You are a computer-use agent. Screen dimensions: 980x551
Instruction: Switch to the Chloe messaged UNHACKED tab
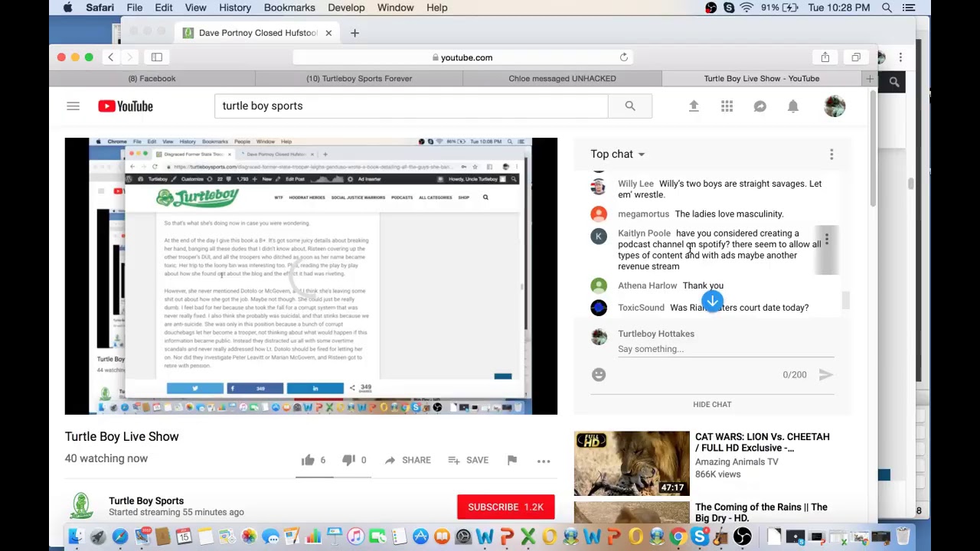[562, 79]
